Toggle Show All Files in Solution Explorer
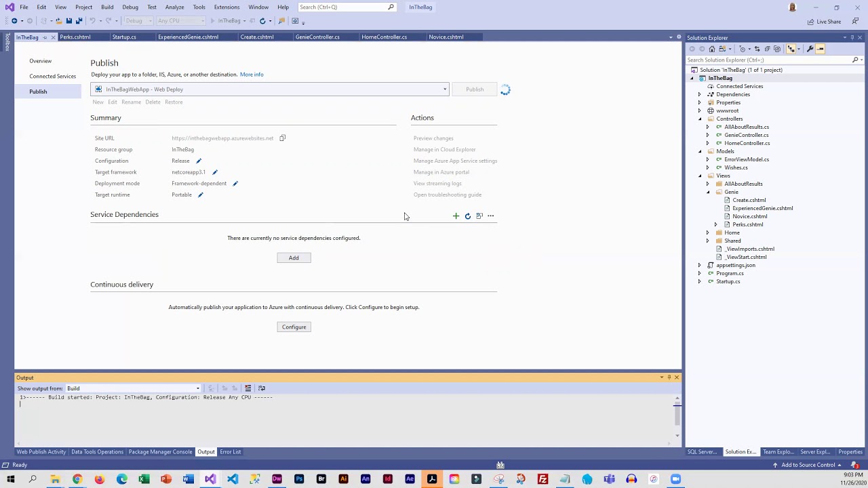The width and height of the screenshot is (868, 488). tap(777, 49)
